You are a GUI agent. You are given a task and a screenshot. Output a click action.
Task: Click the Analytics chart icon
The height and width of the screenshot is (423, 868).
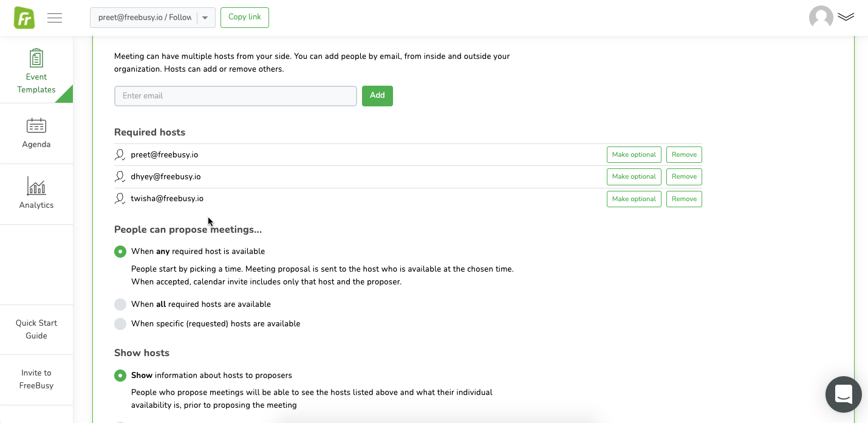tap(36, 186)
